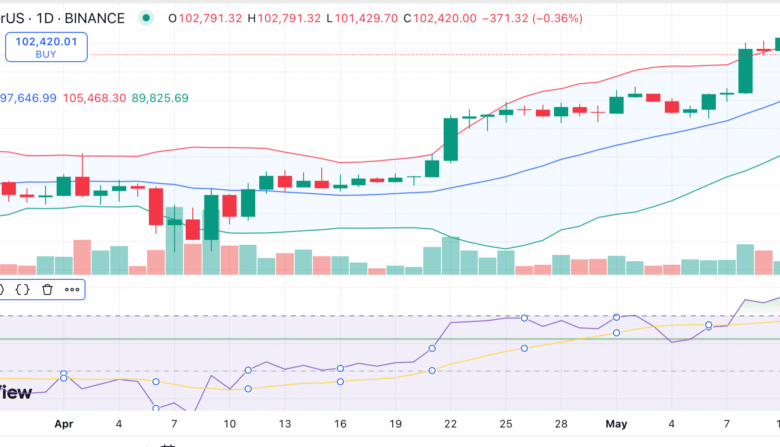Select the high value H102,791.32
Viewport: 780px width, 447px height.
click(x=284, y=18)
